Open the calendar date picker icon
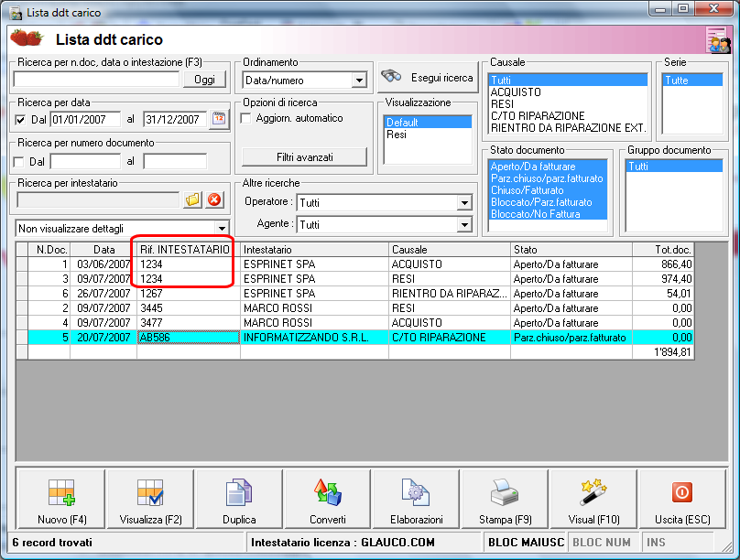Image resolution: width=740 pixels, height=560 pixels. (219, 119)
